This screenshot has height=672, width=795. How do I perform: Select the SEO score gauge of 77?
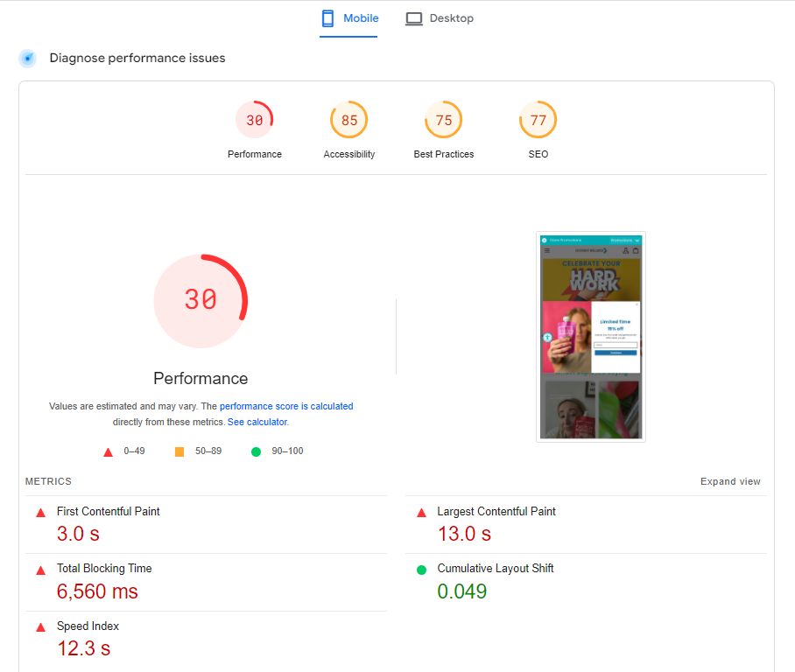point(538,121)
